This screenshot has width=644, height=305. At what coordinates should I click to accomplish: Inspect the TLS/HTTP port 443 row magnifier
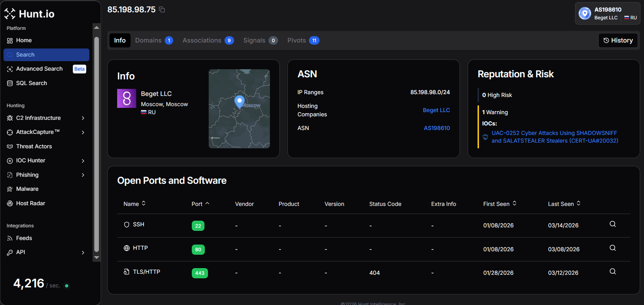pos(612,272)
